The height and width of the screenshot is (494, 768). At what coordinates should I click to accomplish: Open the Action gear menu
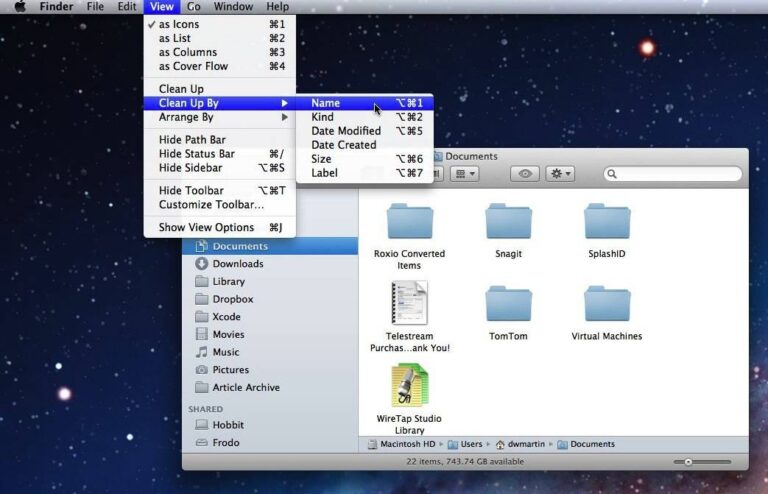(x=560, y=174)
